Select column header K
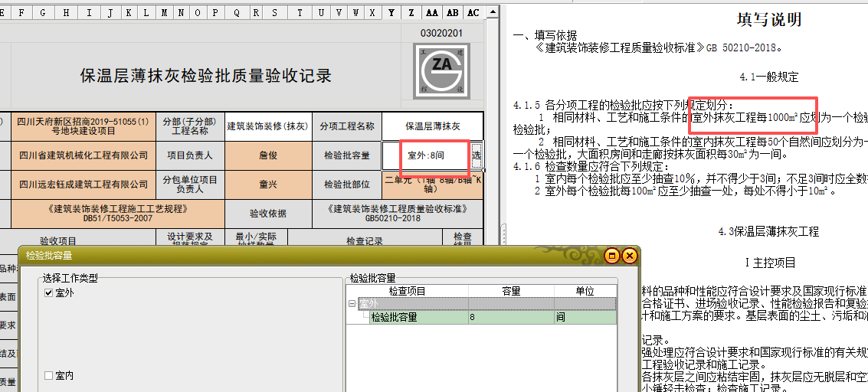Image resolution: width=868 pixels, height=392 pixels. tap(129, 12)
